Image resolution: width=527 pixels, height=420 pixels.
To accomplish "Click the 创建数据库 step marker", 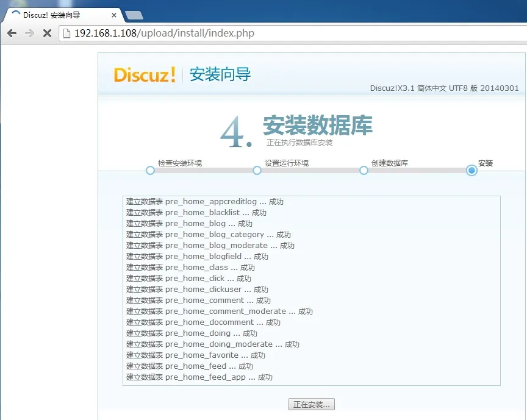I will tap(364, 170).
